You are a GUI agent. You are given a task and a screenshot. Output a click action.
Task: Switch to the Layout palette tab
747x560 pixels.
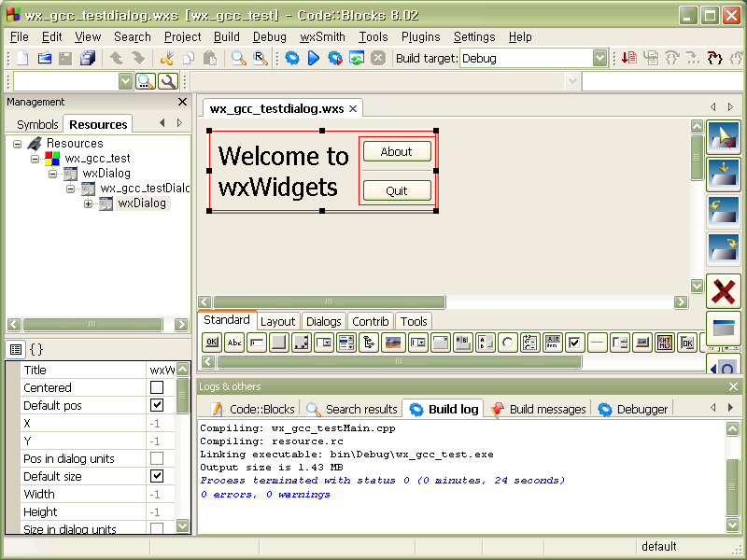click(277, 321)
